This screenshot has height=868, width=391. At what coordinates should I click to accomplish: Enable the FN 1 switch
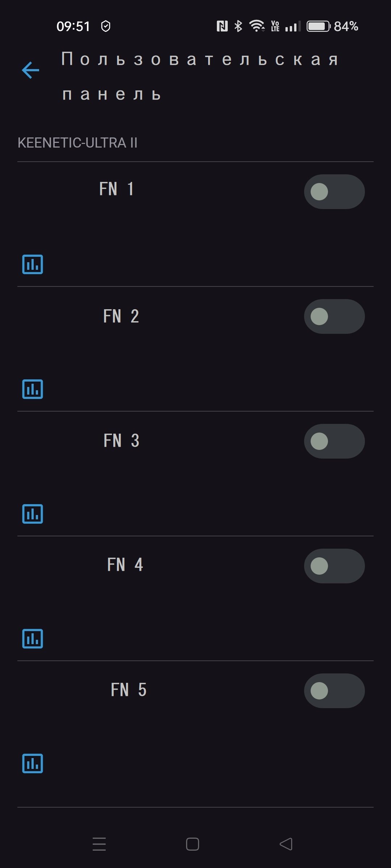point(334,192)
